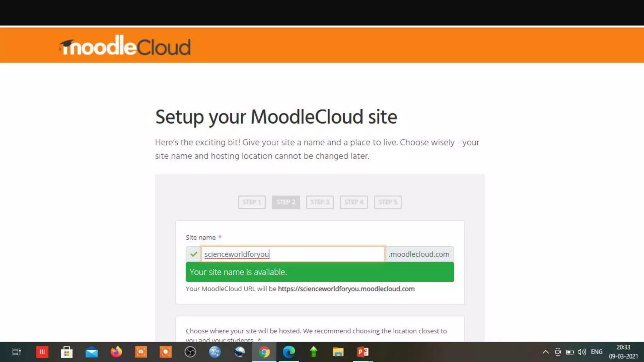Viewport: 644px width, 362px height.
Task: Open the clock and date flyout
Action: pos(623,352)
